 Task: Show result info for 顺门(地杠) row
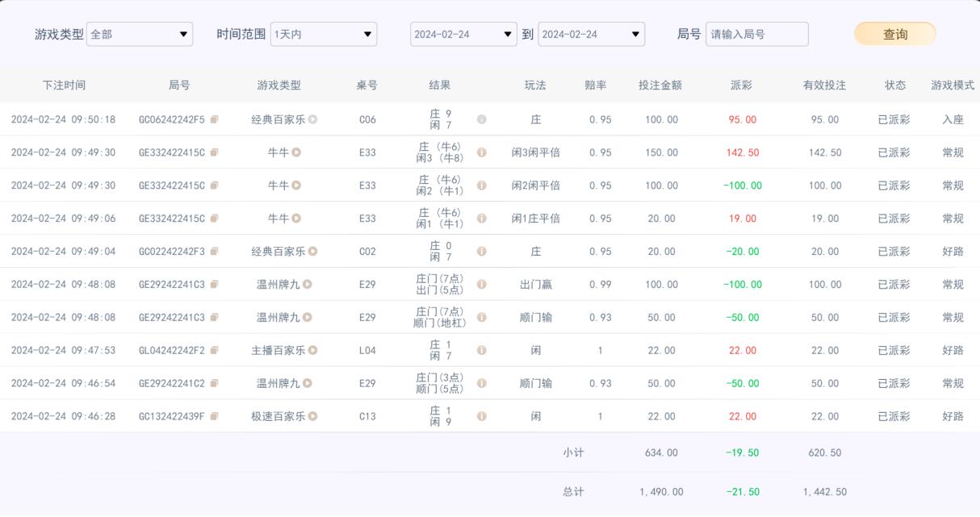pyautogui.click(x=482, y=318)
